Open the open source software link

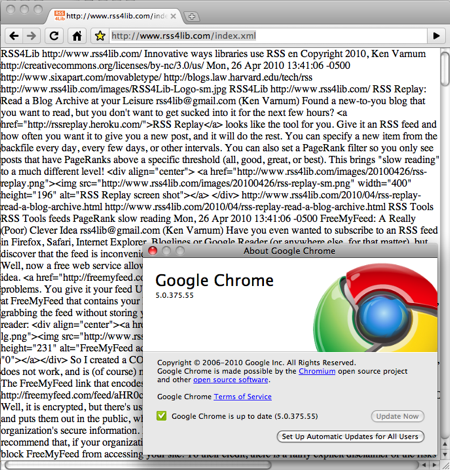(x=231, y=380)
